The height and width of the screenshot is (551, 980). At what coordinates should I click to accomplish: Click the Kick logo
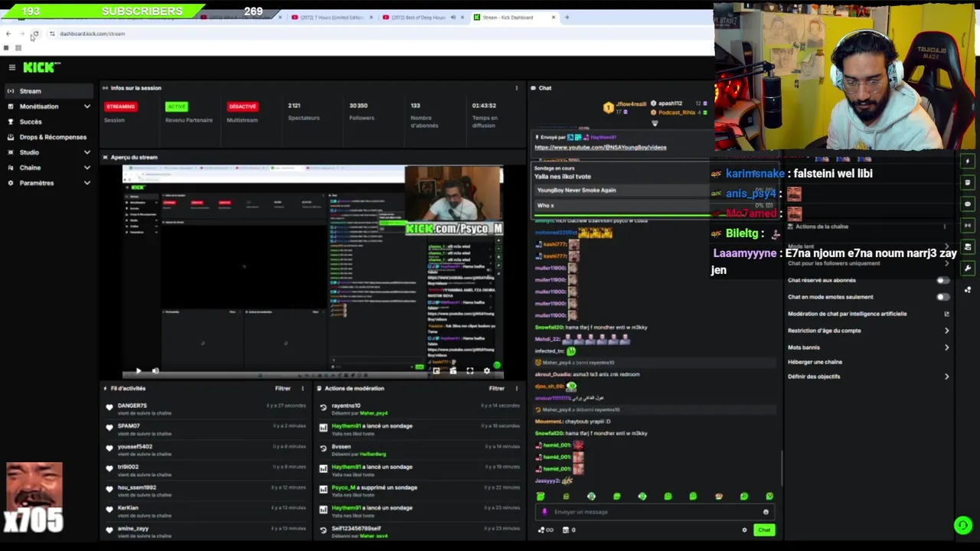(x=41, y=67)
